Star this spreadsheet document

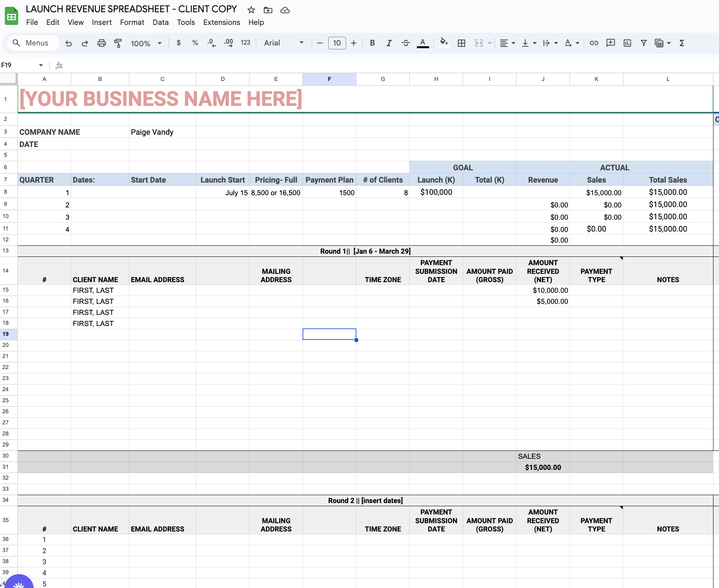tap(251, 10)
